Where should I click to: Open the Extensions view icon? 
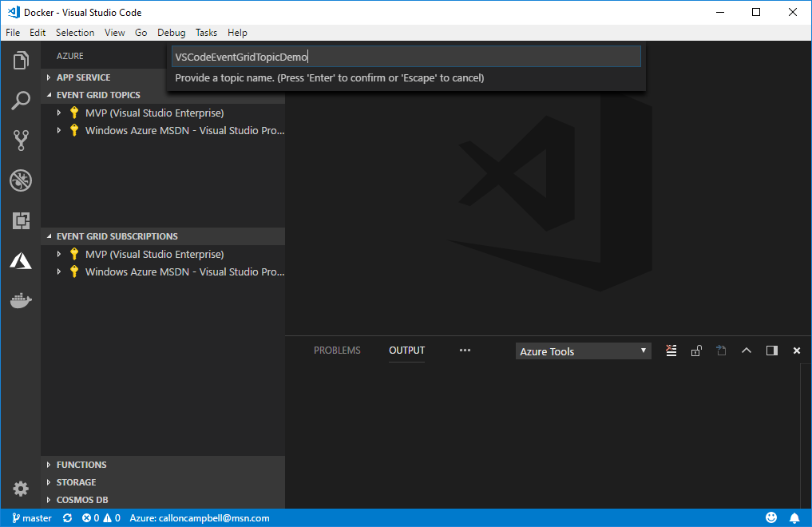click(21, 220)
